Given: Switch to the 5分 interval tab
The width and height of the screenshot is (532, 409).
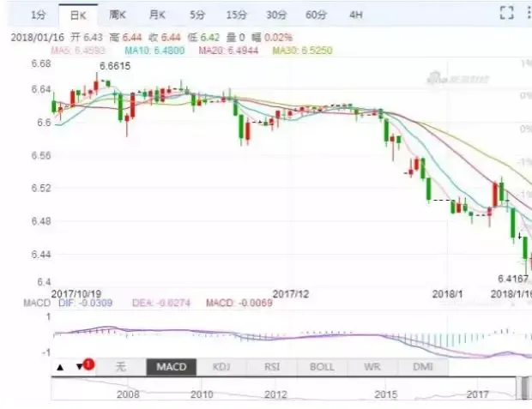Looking at the screenshot, I should pos(197,15).
